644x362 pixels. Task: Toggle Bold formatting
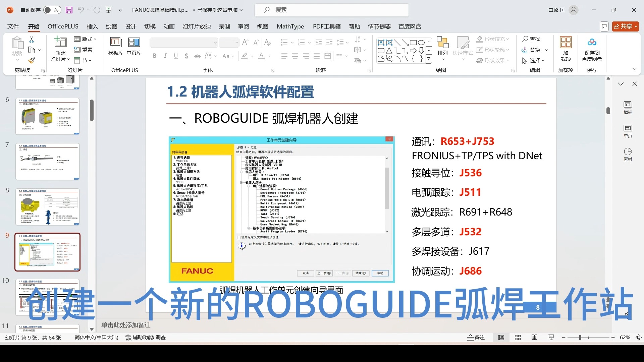[155, 56]
